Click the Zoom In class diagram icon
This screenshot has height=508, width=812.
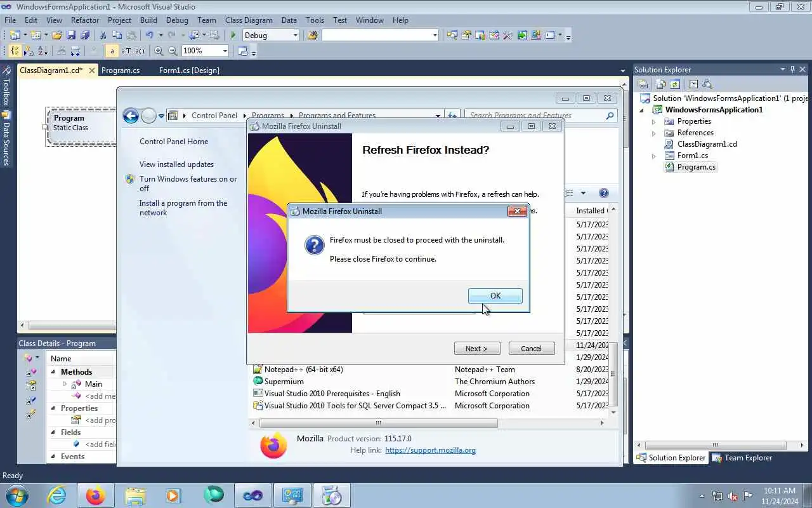pyautogui.click(x=159, y=51)
